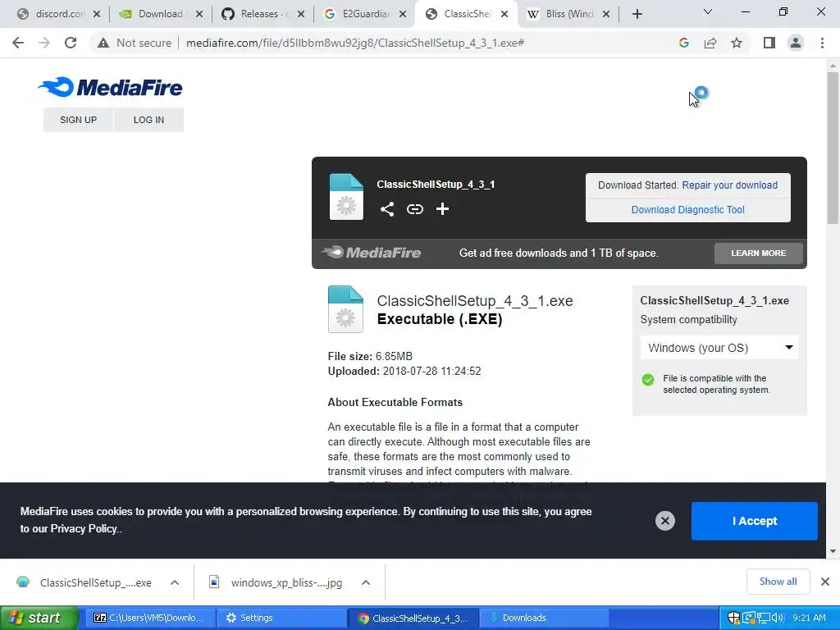This screenshot has height=630, width=840.
Task: Close the Bliss Wikipedia tab
Action: pyautogui.click(x=606, y=15)
